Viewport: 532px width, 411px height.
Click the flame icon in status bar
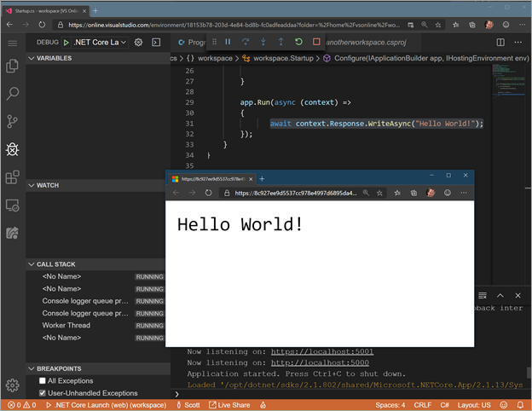tap(263, 405)
